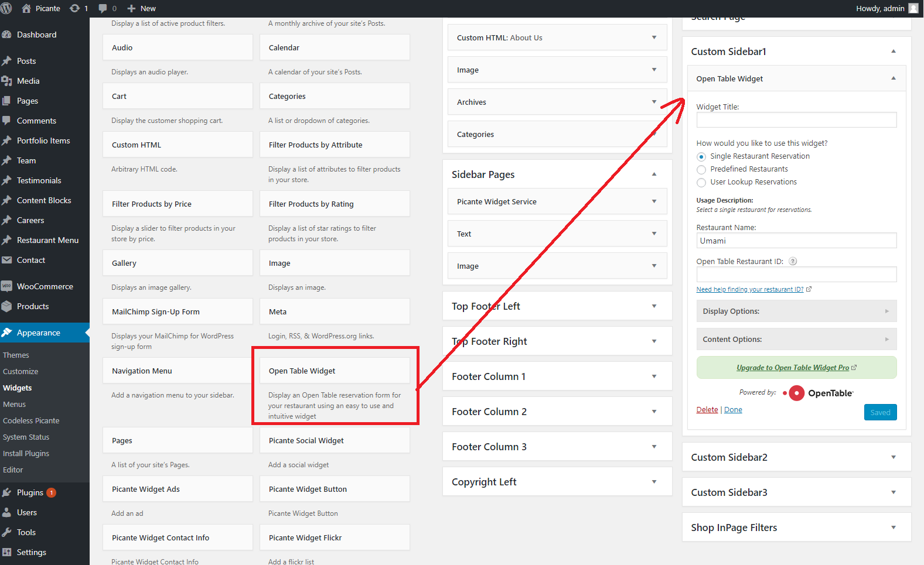Click the New button in admin bar
924x565 pixels.
(141, 8)
